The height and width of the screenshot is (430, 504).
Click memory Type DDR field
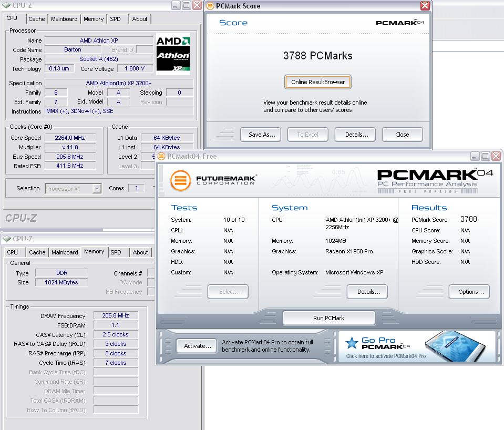[x=61, y=273]
